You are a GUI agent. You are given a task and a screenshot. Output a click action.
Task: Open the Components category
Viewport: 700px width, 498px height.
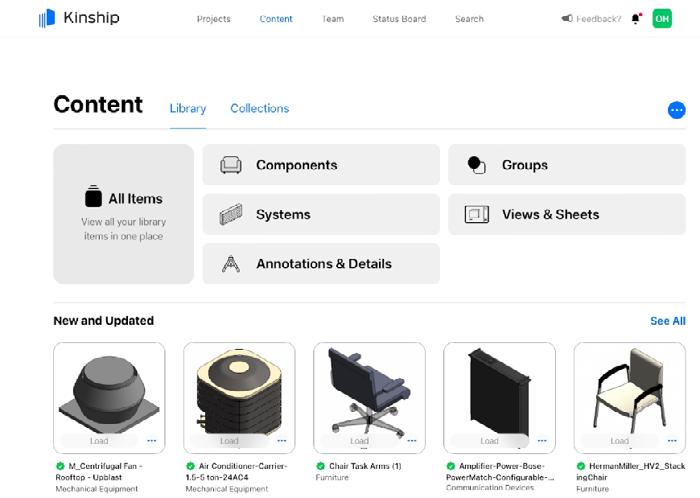point(321,165)
